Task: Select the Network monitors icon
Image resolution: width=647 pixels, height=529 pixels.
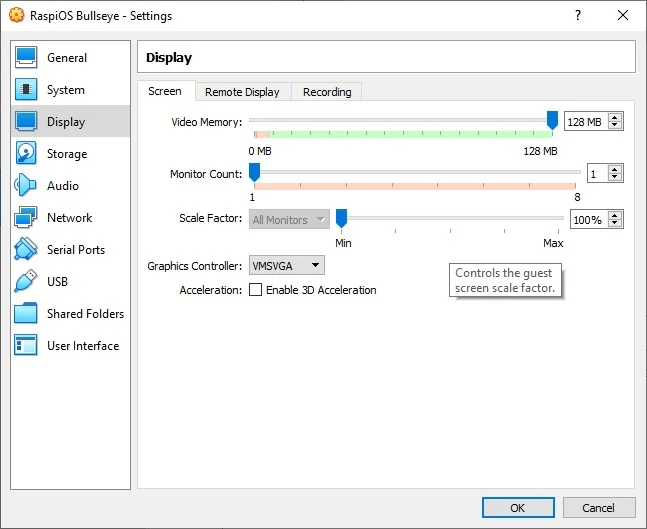Action: [x=26, y=217]
